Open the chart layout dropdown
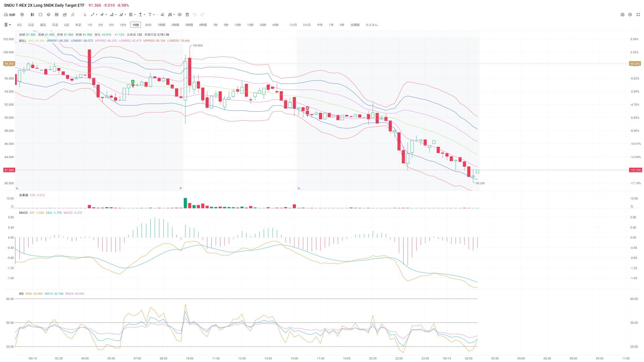The height and width of the screenshot is (362, 644). 8,25
